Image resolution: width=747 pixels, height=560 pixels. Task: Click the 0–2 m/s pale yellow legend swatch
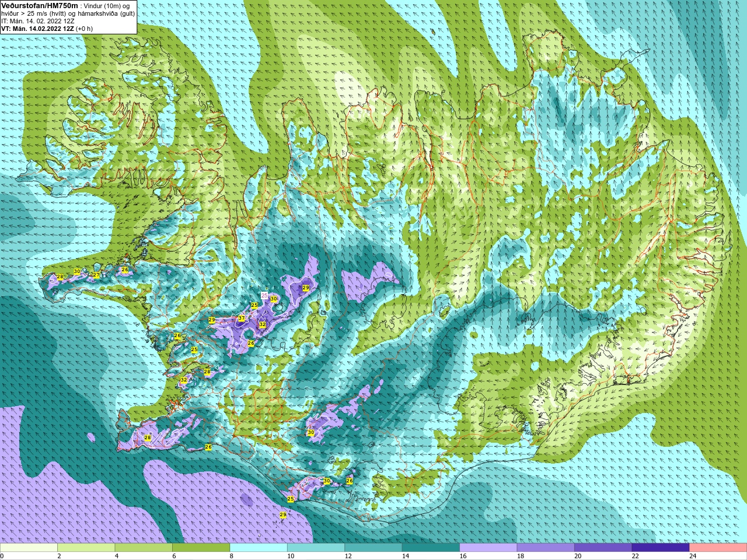pyautogui.click(x=29, y=548)
